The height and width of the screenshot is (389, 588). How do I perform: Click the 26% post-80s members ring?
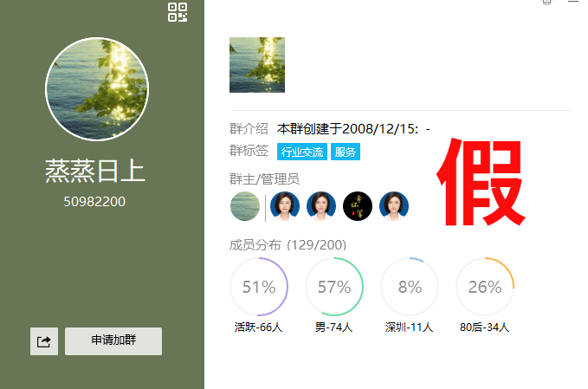[485, 287]
